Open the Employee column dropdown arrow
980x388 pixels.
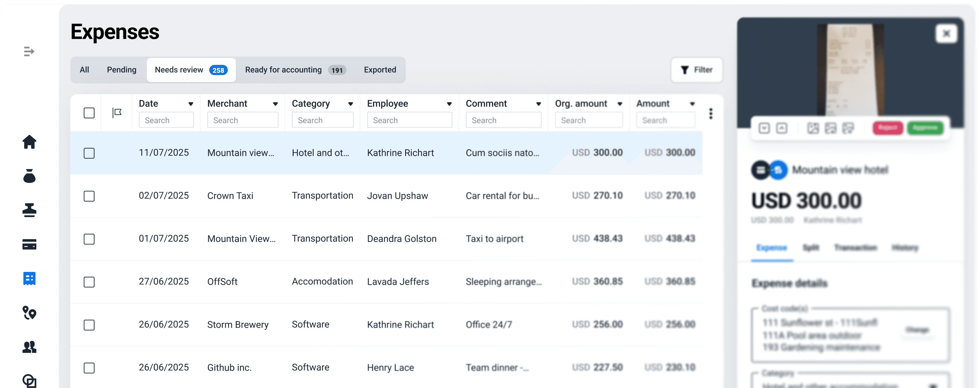[x=449, y=104]
